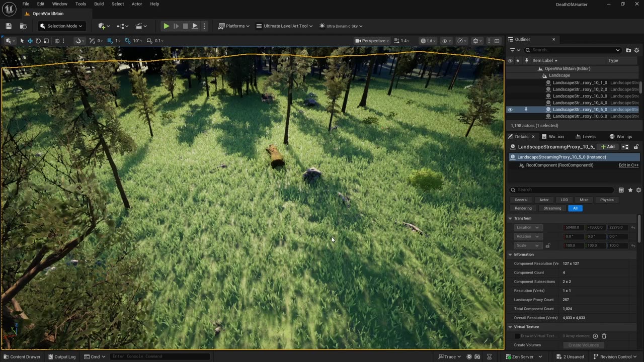Save the current level with floppy icon

9,26
